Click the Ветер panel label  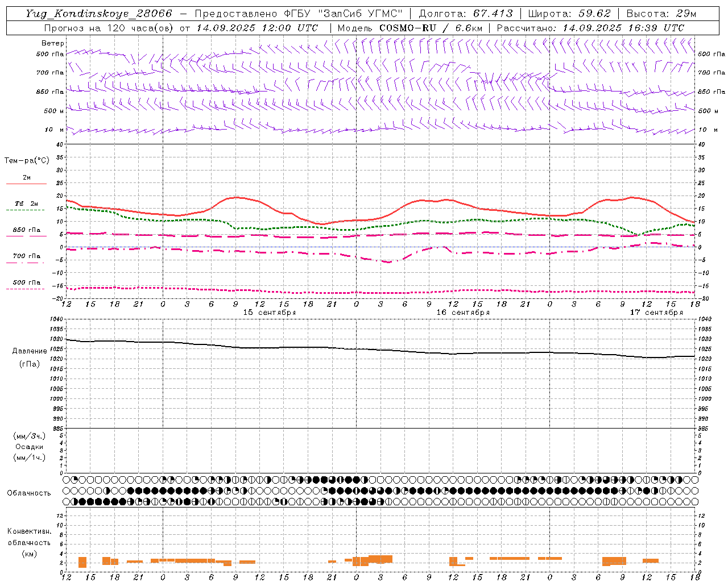tap(52, 43)
